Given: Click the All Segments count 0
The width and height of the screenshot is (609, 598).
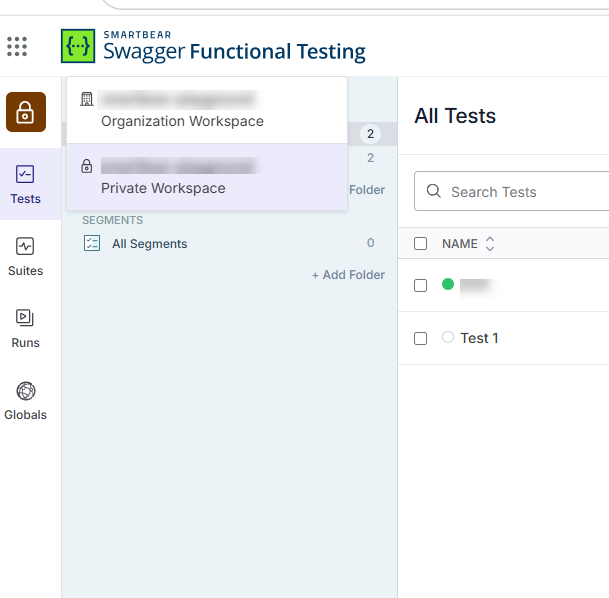Looking at the screenshot, I should pyautogui.click(x=371, y=243).
